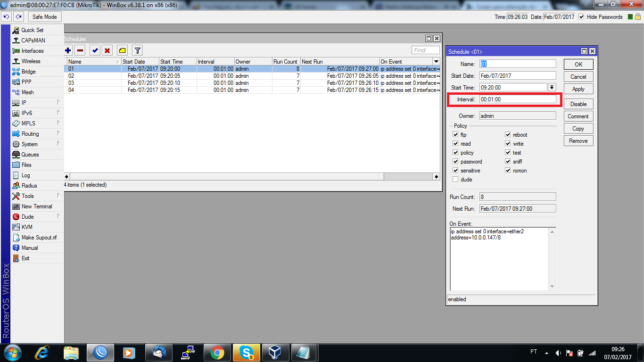Open Log from the sidebar menu
The height and width of the screenshot is (362, 644).
tap(37, 175)
